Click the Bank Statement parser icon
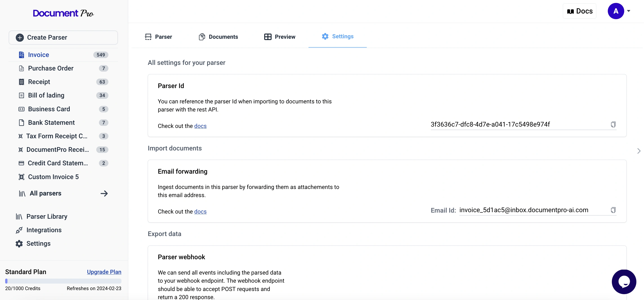644x300 pixels. [21, 122]
